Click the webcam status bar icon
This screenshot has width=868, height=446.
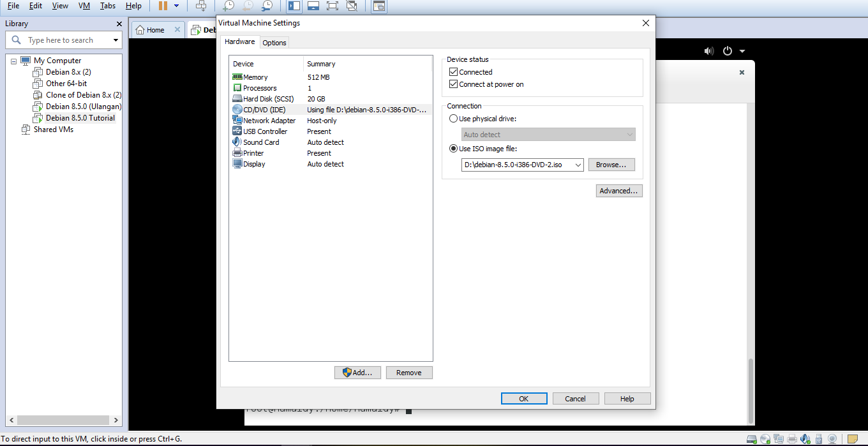click(832, 439)
